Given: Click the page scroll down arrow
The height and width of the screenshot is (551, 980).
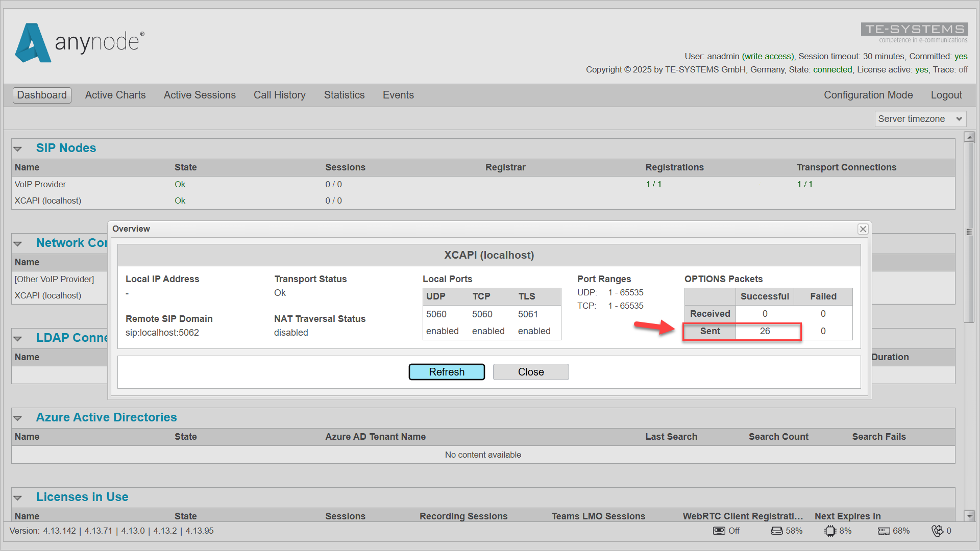Looking at the screenshot, I should coord(969,516).
